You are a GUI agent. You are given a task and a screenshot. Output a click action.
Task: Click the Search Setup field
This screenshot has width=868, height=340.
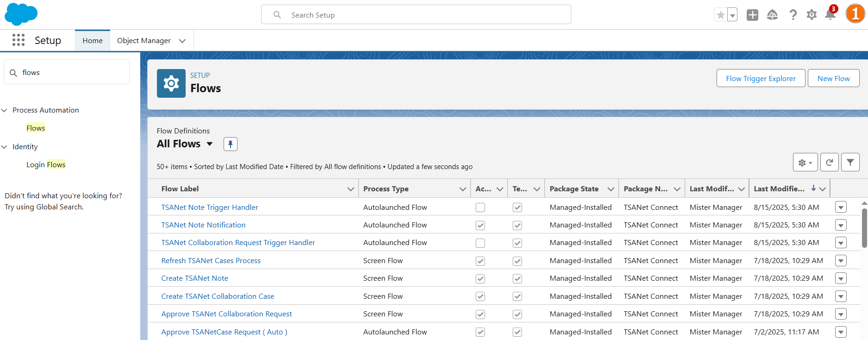416,15
